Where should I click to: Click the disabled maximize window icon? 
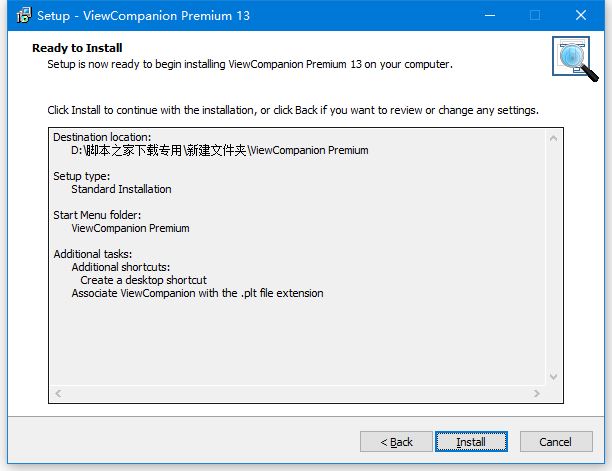(535, 15)
